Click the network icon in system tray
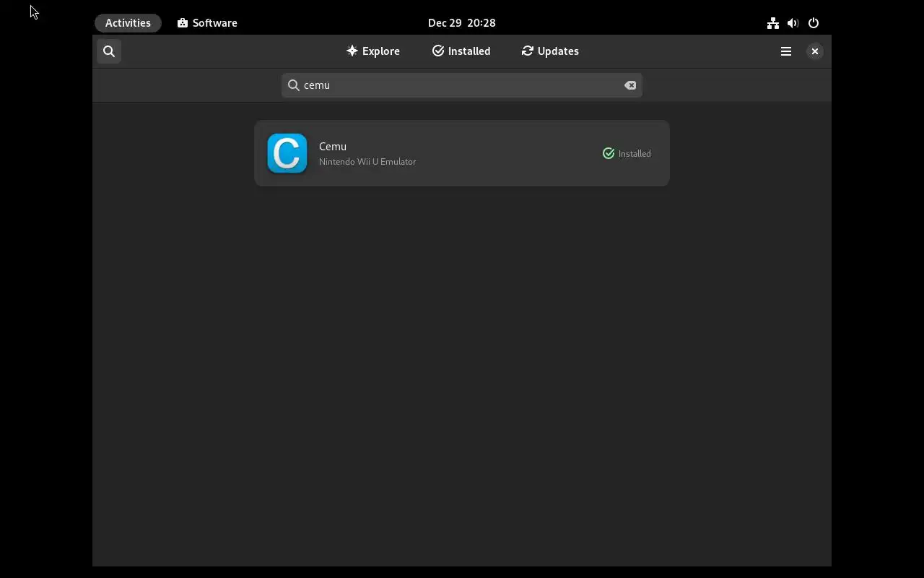The width and height of the screenshot is (924, 578). tap(773, 23)
